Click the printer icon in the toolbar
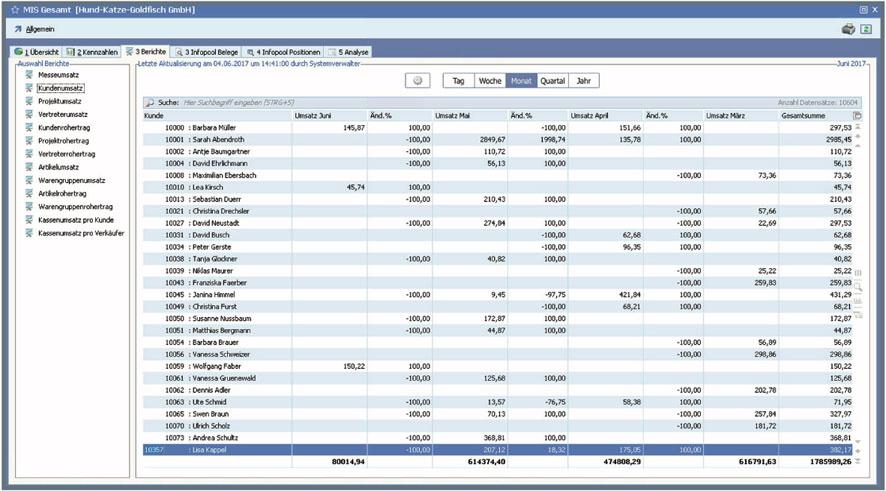Screen dimensions: 886x491 (x=848, y=30)
